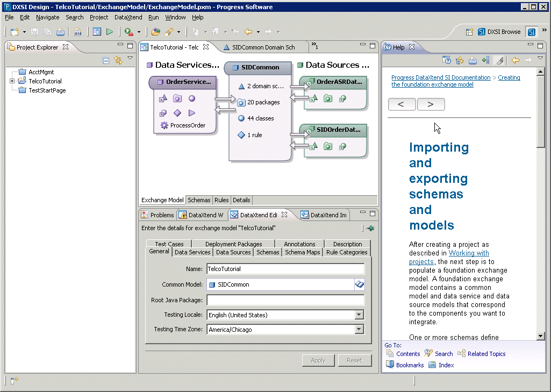
Task: Toggle the highlight eraser button in Help toolbar
Action: coord(499,60)
